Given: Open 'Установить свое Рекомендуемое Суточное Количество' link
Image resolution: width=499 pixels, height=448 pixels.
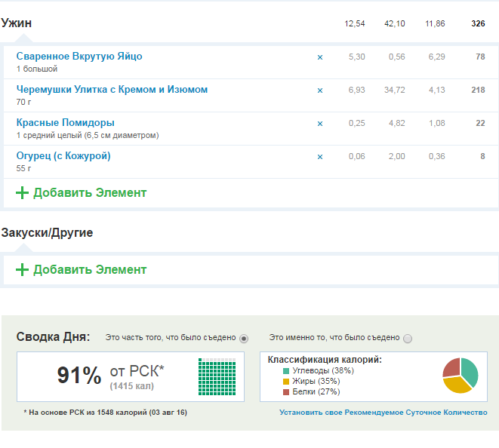Looking at the screenshot, I should (383, 413).
